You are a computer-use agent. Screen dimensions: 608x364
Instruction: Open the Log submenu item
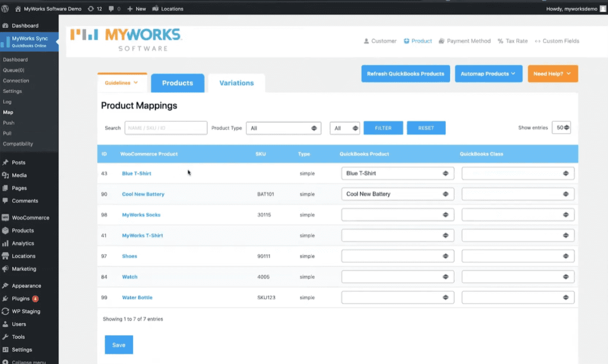coord(7,102)
